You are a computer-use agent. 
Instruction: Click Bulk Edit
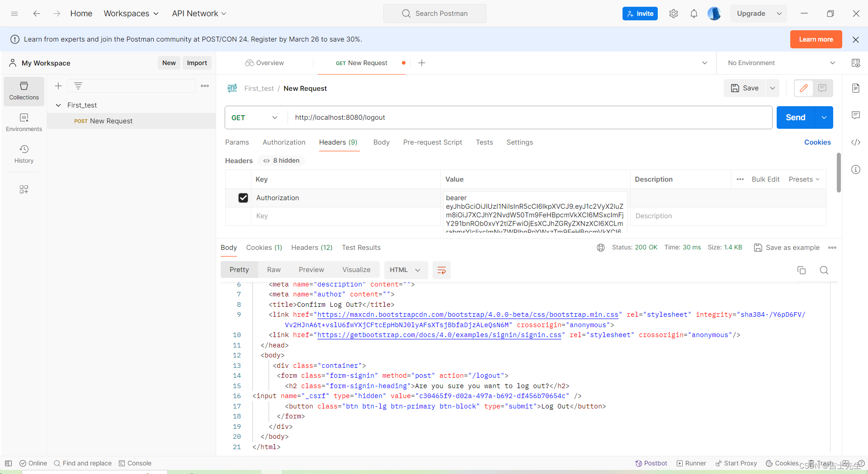click(x=765, y=179)
